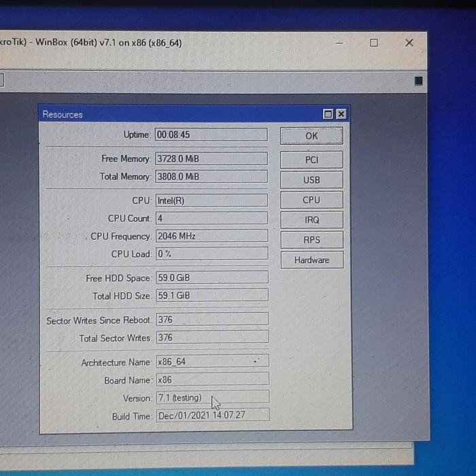
Task: Click the Version field 7.1 (testing)
Action: click(x=213, y=397)
